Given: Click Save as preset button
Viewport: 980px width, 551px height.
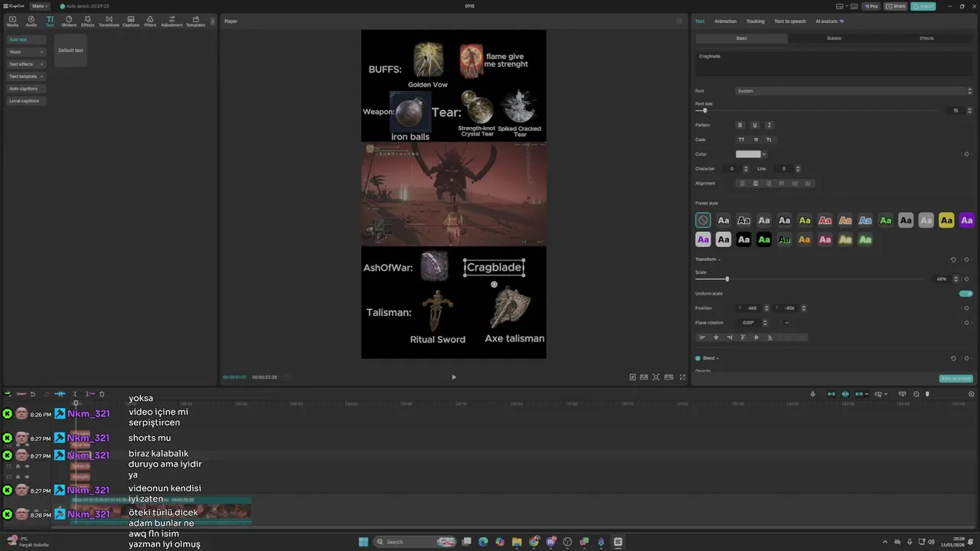Looking at the screenshot, I should point(955,379).
